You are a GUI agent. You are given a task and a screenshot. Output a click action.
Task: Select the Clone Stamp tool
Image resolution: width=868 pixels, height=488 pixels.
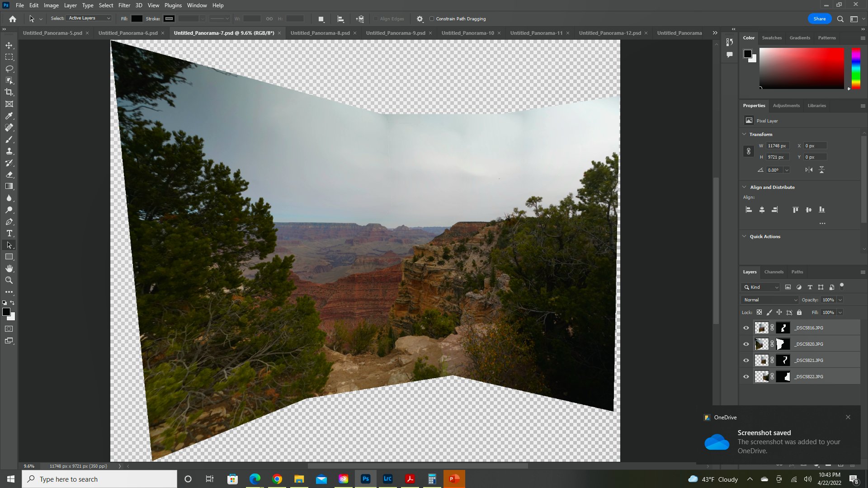9,151
